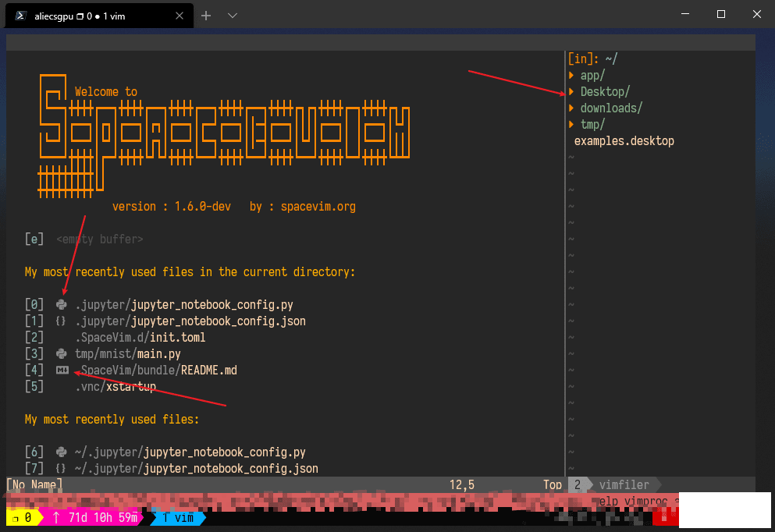Click the braces icon beside ~/.jupyter/jupyter_notebook_config.json
This screenshot has height=532, width=775.
(61, 468)
